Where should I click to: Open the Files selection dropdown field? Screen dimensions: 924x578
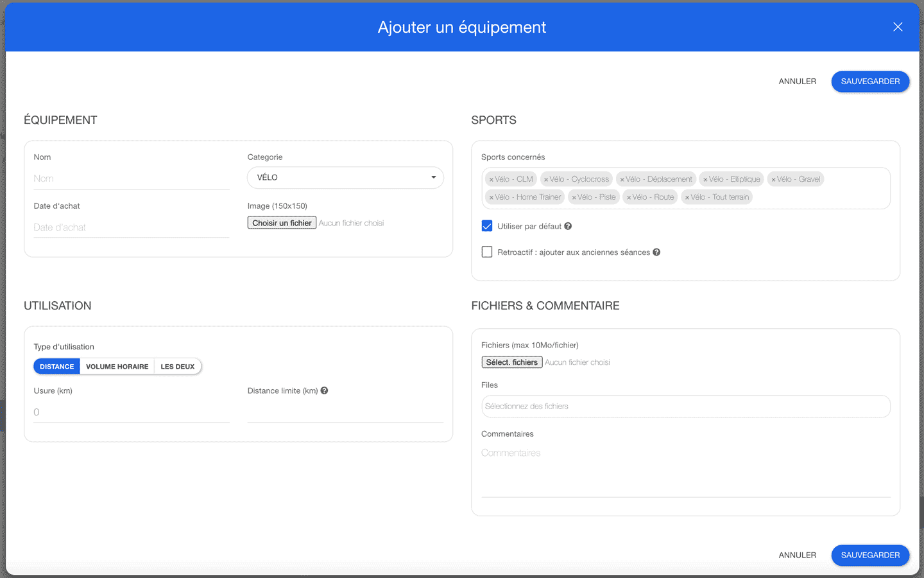(x=685, y=407)
